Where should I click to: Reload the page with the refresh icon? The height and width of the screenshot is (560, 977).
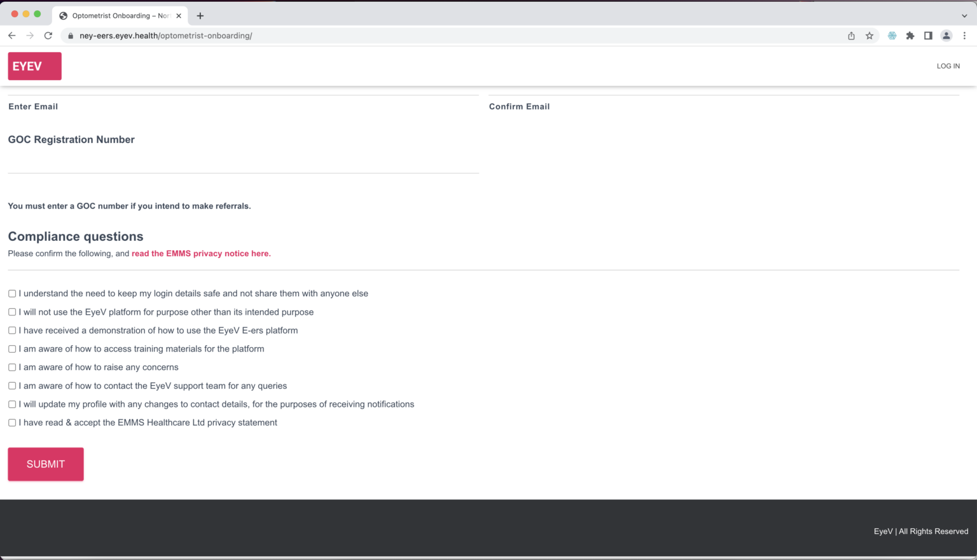coord(48,36)
